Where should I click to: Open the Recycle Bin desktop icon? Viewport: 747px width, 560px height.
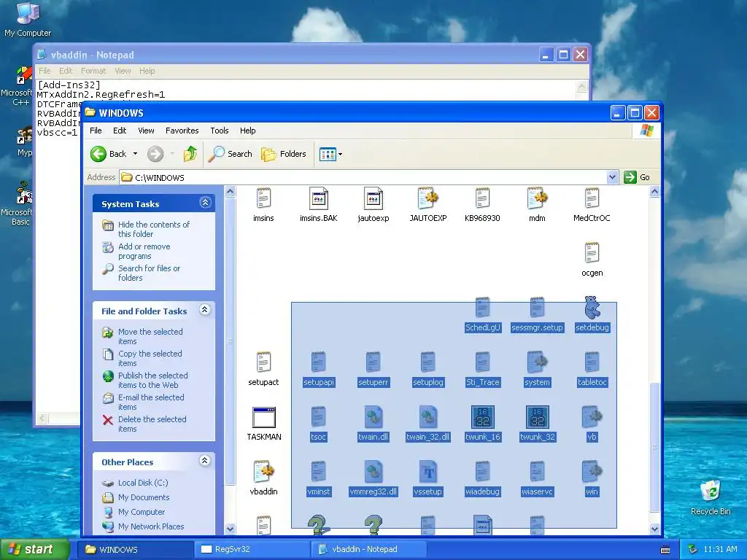point(711,497)
